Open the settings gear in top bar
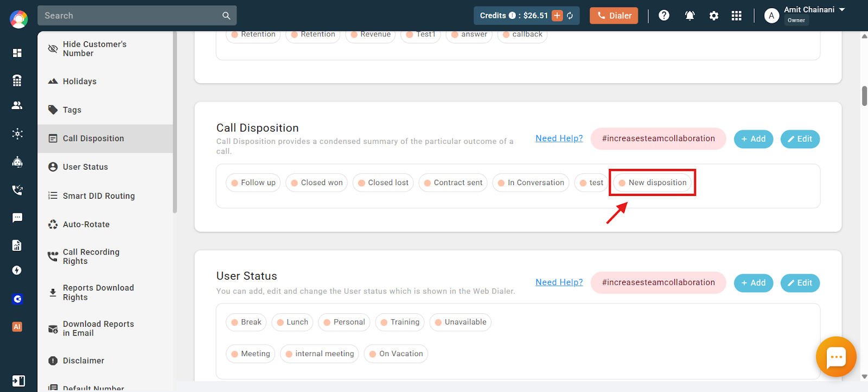The width and height of the screenshot is (868, 392). (x=714, y=16)
